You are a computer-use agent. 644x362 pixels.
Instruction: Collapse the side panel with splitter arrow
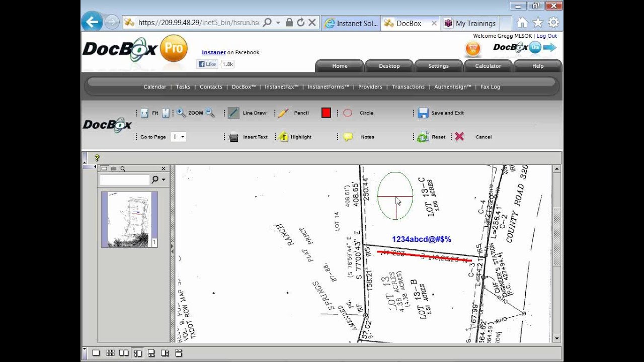coord(172,248)
